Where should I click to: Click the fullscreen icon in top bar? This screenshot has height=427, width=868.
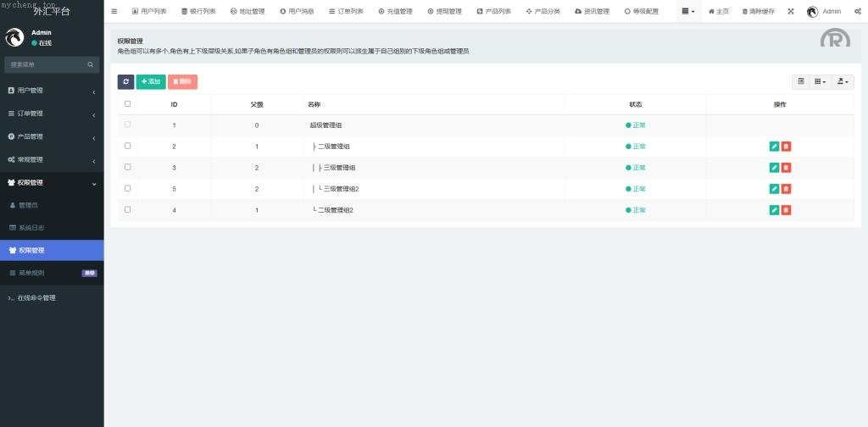(x=791, y=12)
